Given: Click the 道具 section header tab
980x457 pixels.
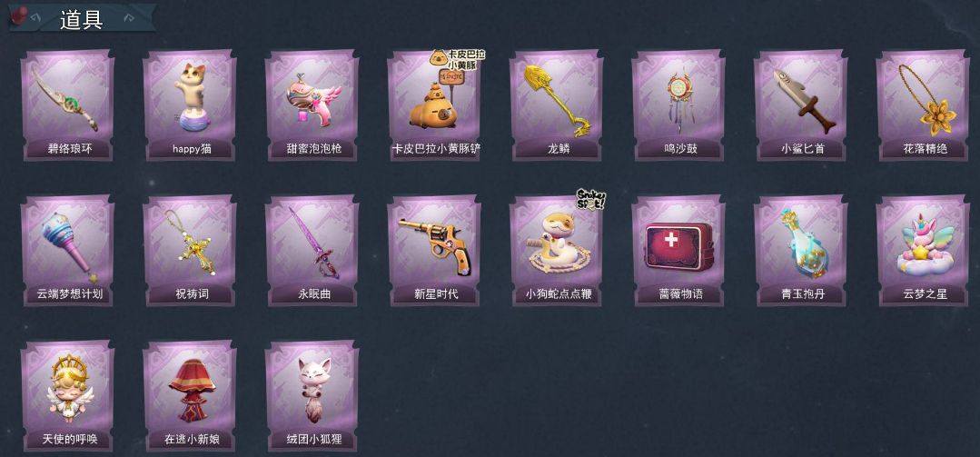Looking at the screenshot, I should (81, 18).
